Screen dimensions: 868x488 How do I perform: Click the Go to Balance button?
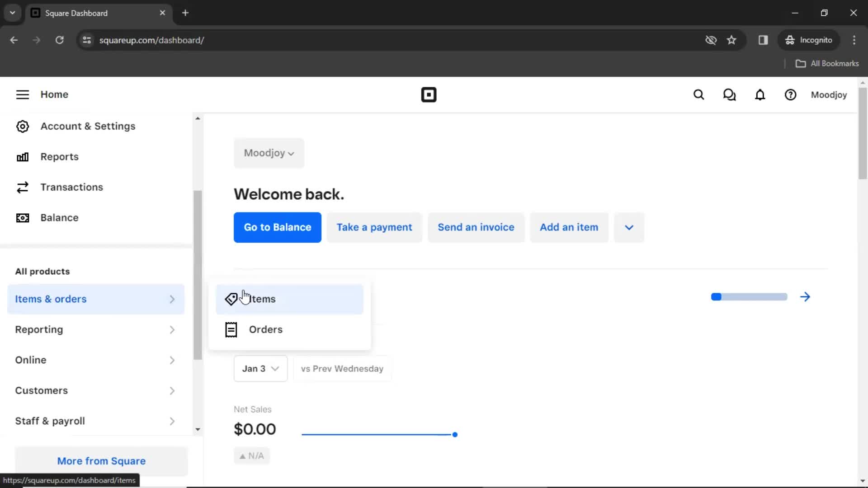coord(277,227)
